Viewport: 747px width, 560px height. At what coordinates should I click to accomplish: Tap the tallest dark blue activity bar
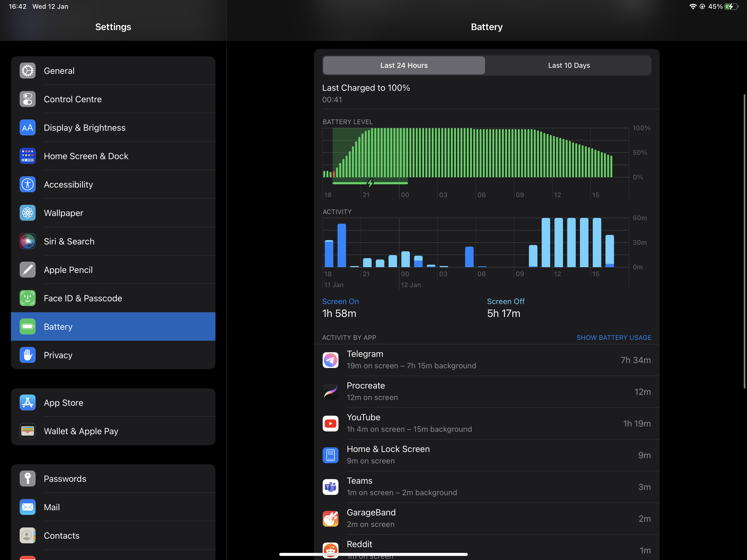[x=342, y=246]
